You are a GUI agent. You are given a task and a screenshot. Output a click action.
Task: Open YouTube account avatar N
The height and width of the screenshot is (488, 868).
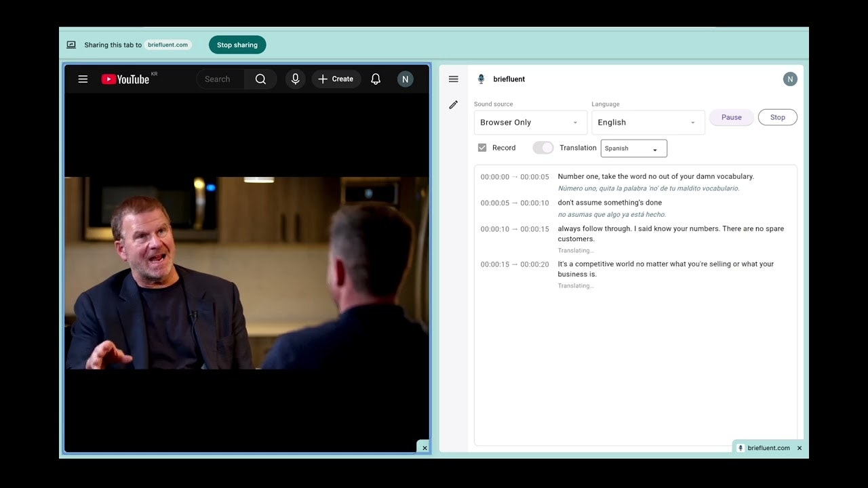click(x=405, y=79)
